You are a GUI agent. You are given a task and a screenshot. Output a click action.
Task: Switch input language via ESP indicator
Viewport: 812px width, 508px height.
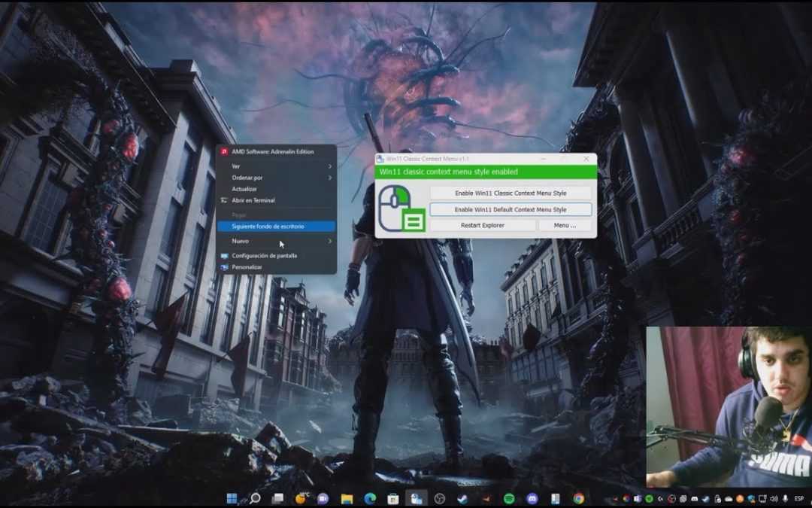pos(799,499)
